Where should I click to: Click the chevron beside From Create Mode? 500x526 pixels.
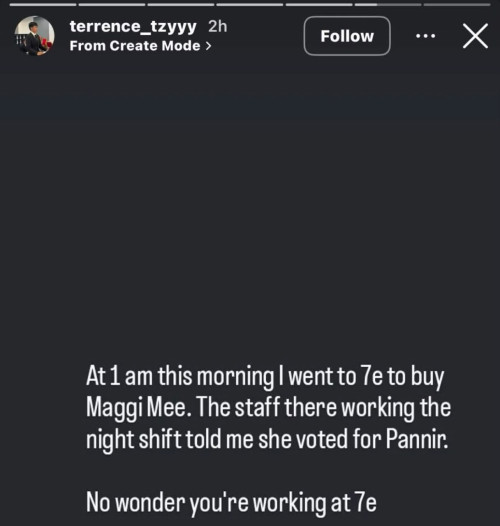tap(209, 46)
